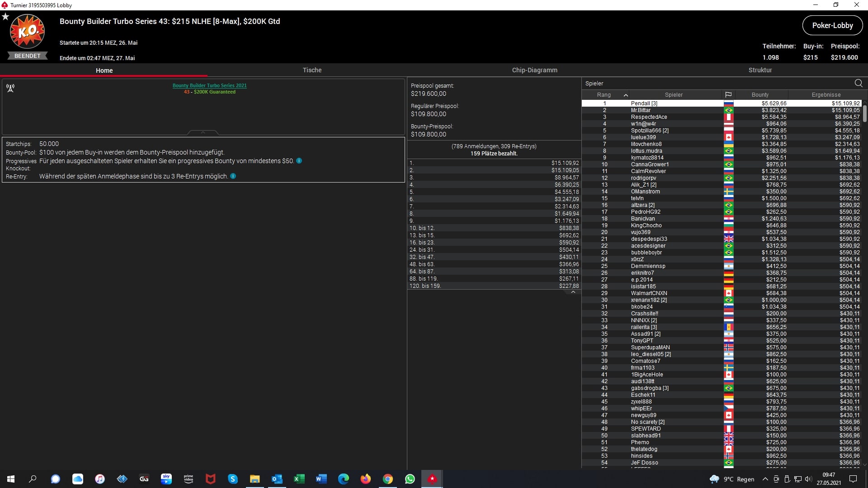Viewport: 868px width, 488px height.
Task: Open Excel from the taskbar
Action: tap(299, 479)
